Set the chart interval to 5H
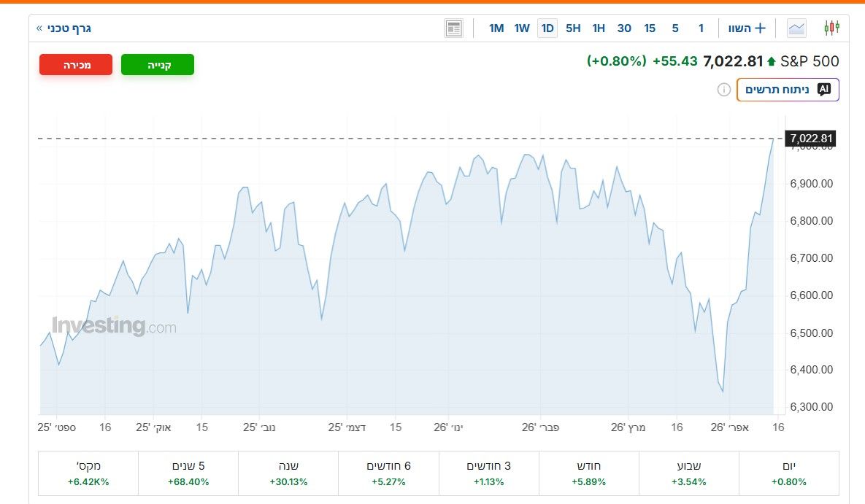 click(x=573, y=28)
